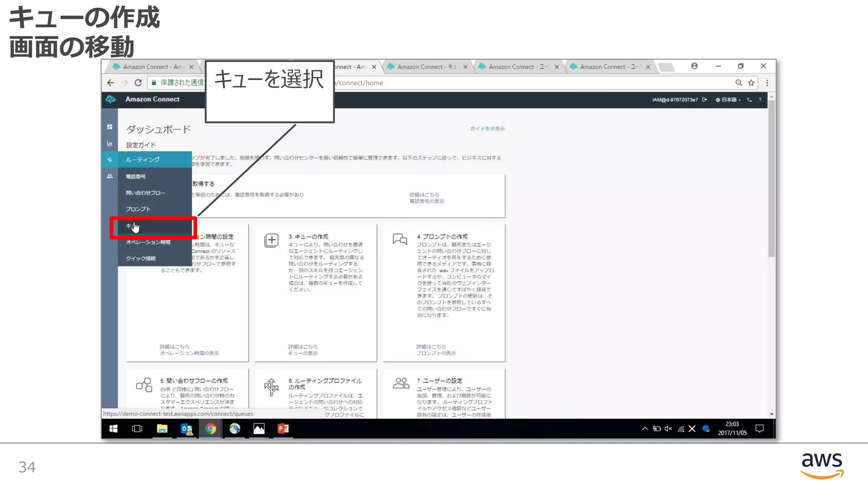Open Chrome three-dot menu
This screenshot has height=488, width=868.
coord(767,83)
